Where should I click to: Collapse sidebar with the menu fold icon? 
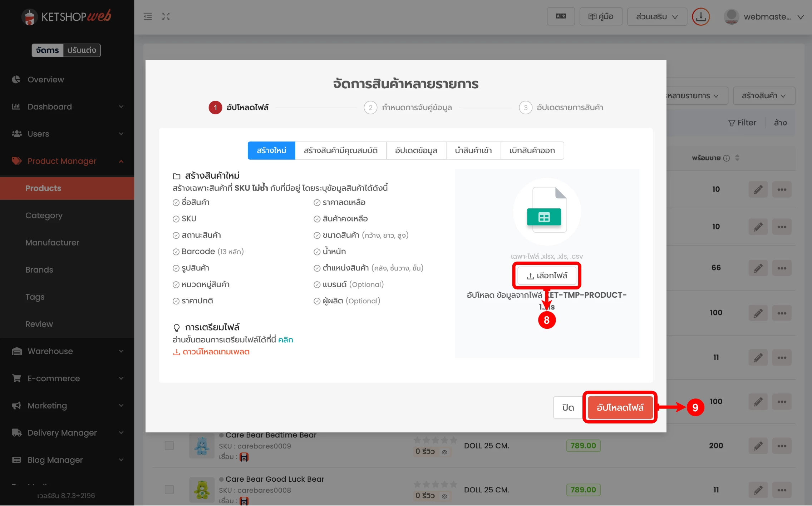coord(148,16)
